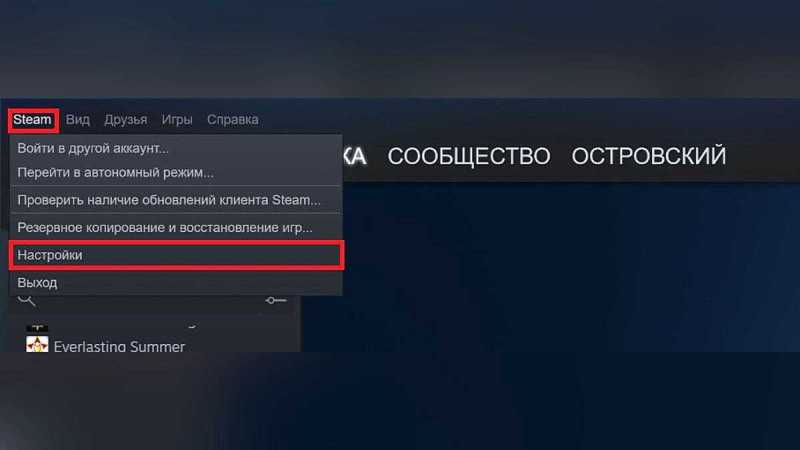Image resolution: width=800 pixels, height=450 pixels.
Task: Select Everlasting Summer in the game list
Action: pos(119,346)
